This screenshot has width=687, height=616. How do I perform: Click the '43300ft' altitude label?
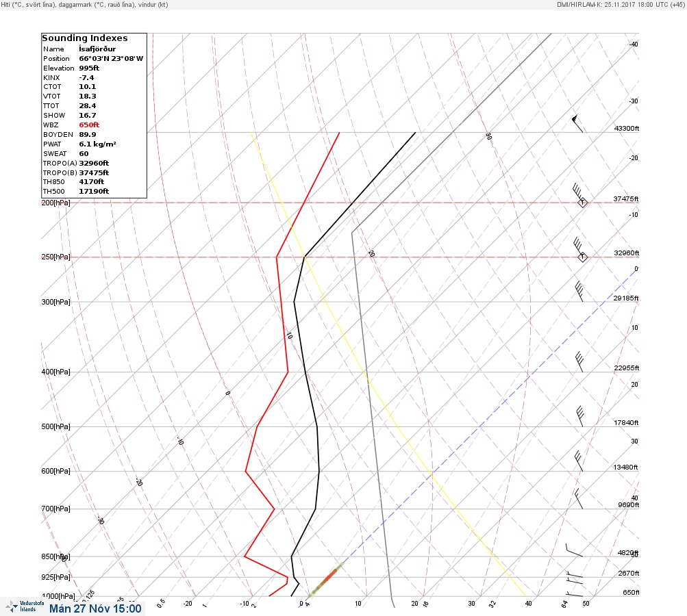[627, 128]
